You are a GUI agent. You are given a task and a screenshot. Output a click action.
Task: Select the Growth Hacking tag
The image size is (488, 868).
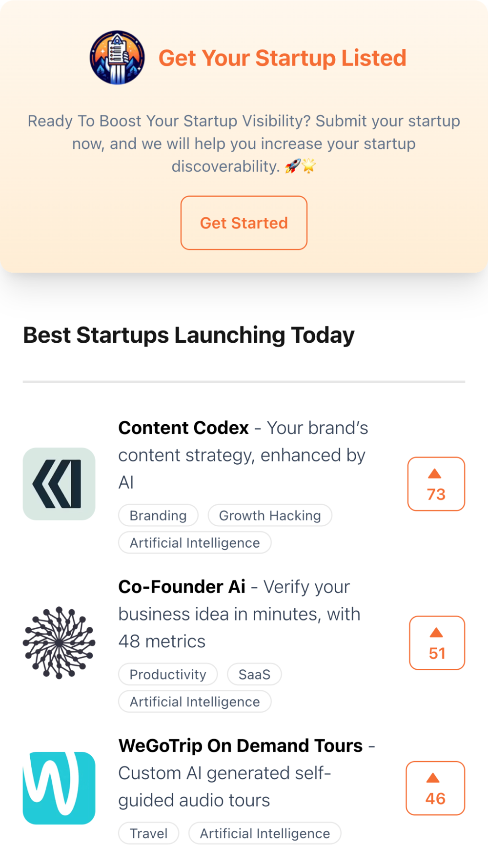(270, 516)
